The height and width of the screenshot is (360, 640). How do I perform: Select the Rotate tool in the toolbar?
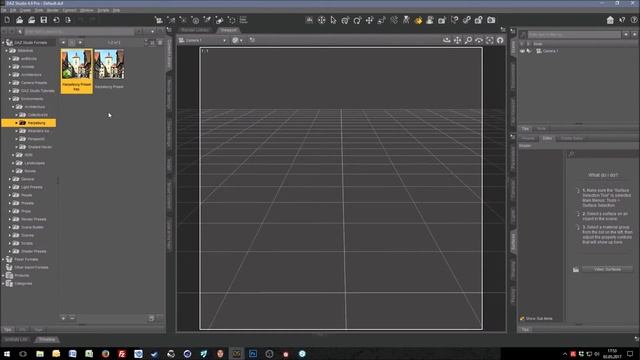click(x=357, y=20)
